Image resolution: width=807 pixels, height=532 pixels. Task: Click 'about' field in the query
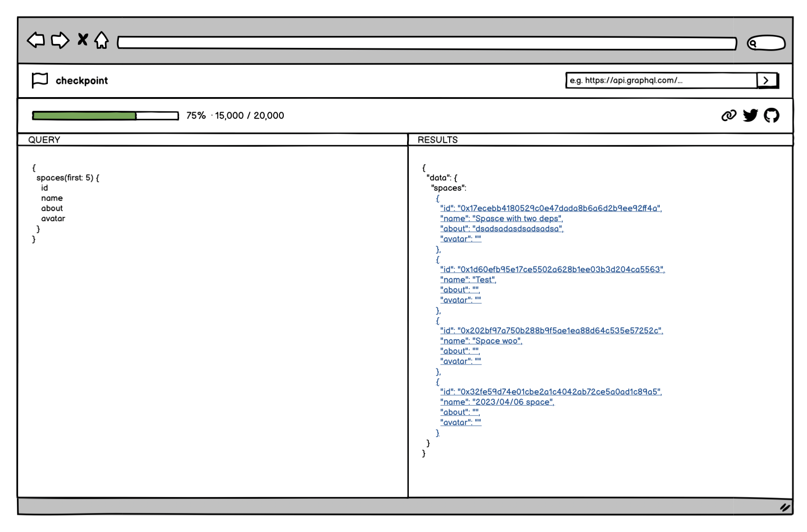click(x=52, y=208)
